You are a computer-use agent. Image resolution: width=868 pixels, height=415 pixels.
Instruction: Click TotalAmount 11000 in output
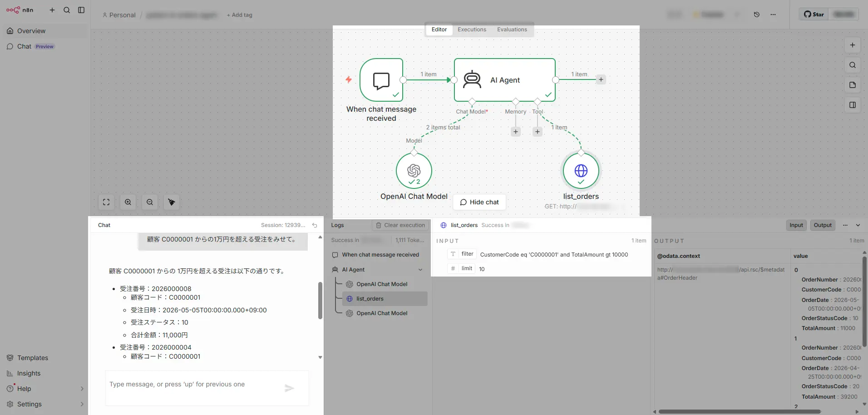[829, 328]
